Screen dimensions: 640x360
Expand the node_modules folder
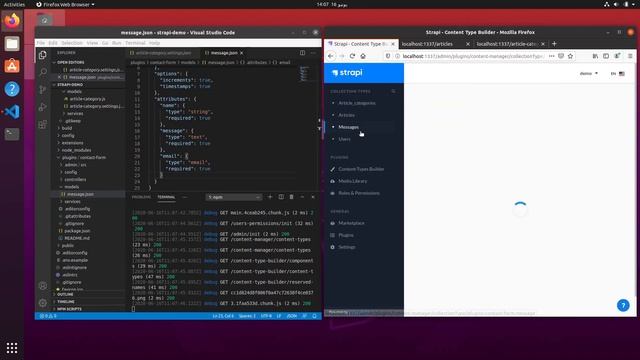click(76, 150)
